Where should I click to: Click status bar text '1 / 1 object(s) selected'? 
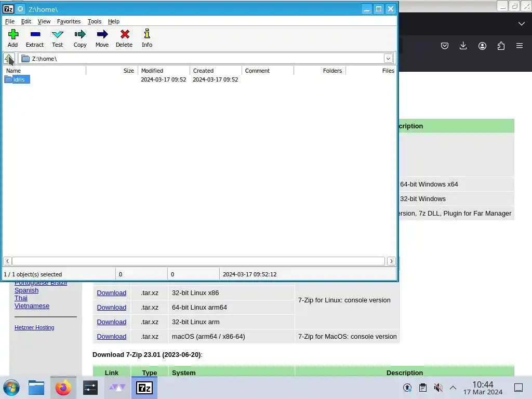(x=33, y=274)
